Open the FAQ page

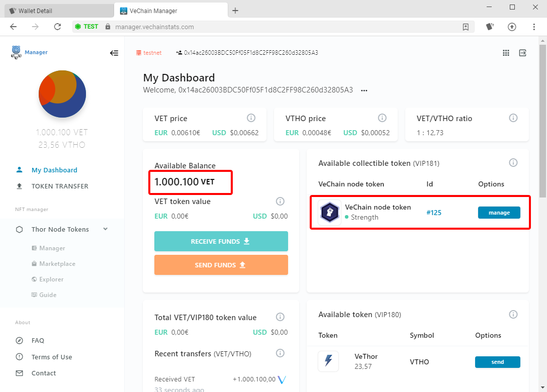coord(38,340)
